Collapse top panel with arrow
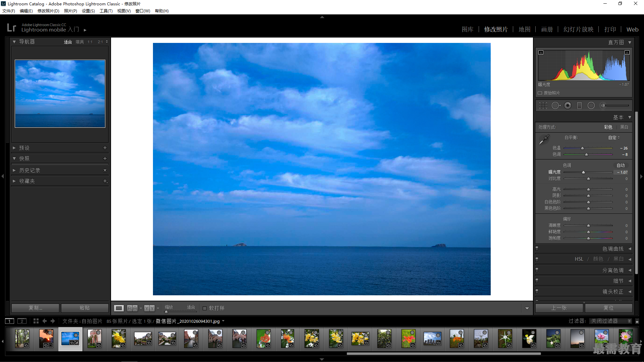The width and height of the screenshot is (644, 362). (x=322, y=17)
